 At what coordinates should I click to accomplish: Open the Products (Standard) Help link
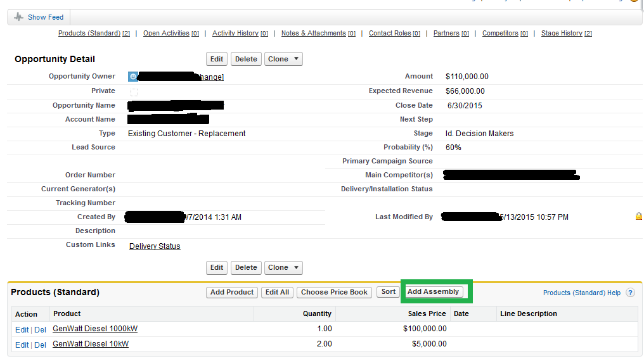tap(582, 293)
